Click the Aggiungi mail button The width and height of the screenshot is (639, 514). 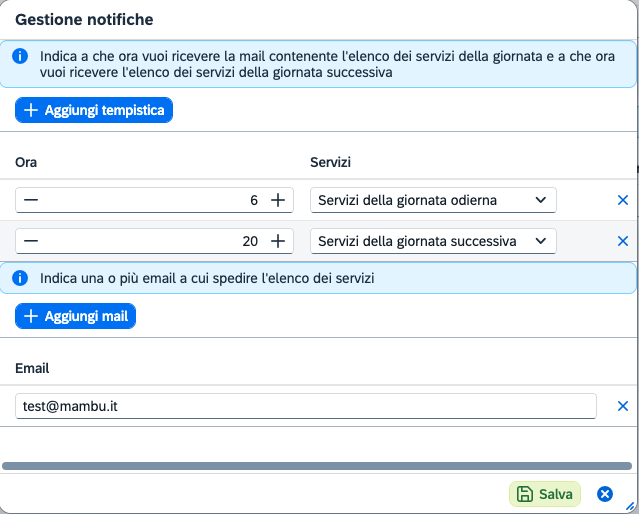[x=75, y=316]
